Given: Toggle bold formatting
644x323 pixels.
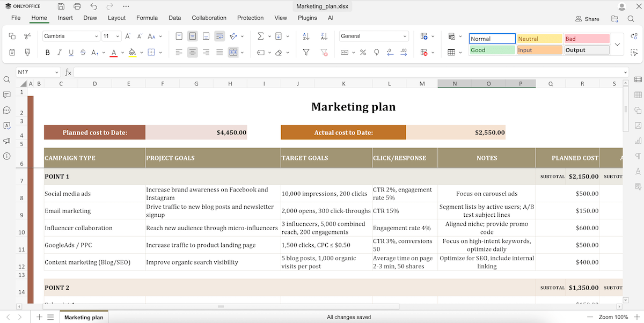Looking at the screenshot, I should click(x=47, y=52).
